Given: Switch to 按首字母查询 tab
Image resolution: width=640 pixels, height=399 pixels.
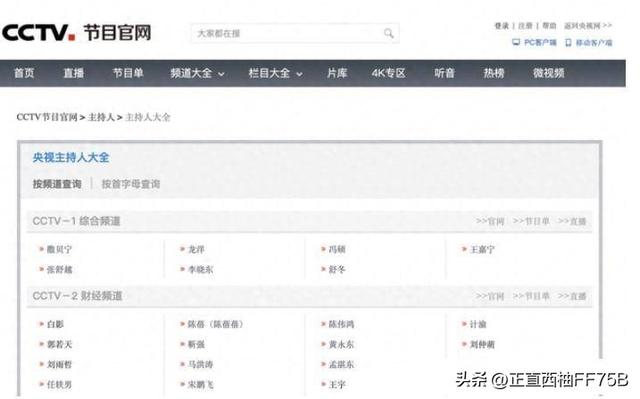Looking at the screenshot, I should (x=131, y=184).
